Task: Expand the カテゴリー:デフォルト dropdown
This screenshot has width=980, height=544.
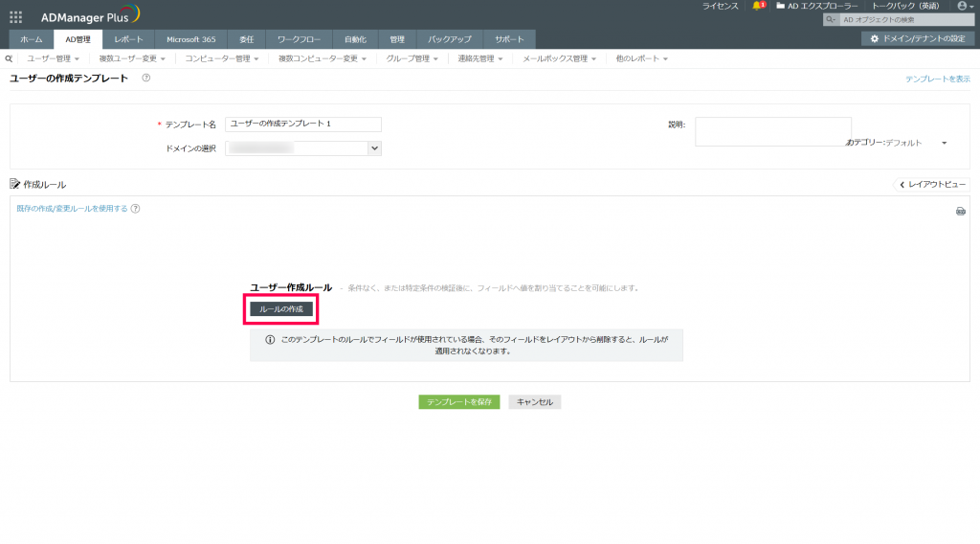Action: (x=898, y=143)
